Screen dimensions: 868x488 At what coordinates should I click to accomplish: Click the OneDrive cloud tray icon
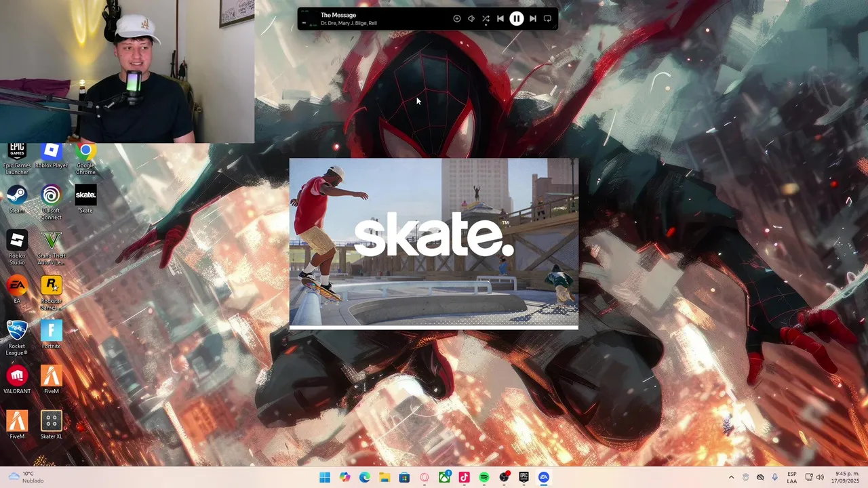pos(760,477)
